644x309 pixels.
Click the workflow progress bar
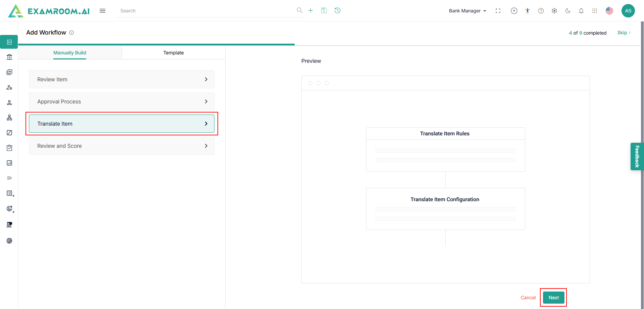(x=329, y=45)
